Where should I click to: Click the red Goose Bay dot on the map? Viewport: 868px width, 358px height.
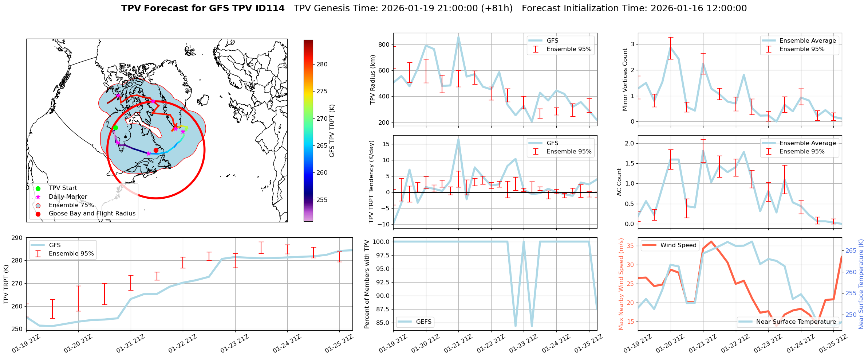[156, 150]
